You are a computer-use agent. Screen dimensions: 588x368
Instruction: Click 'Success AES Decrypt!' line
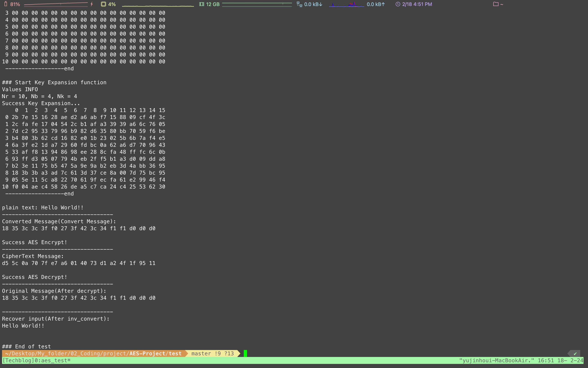pos(35,277)
